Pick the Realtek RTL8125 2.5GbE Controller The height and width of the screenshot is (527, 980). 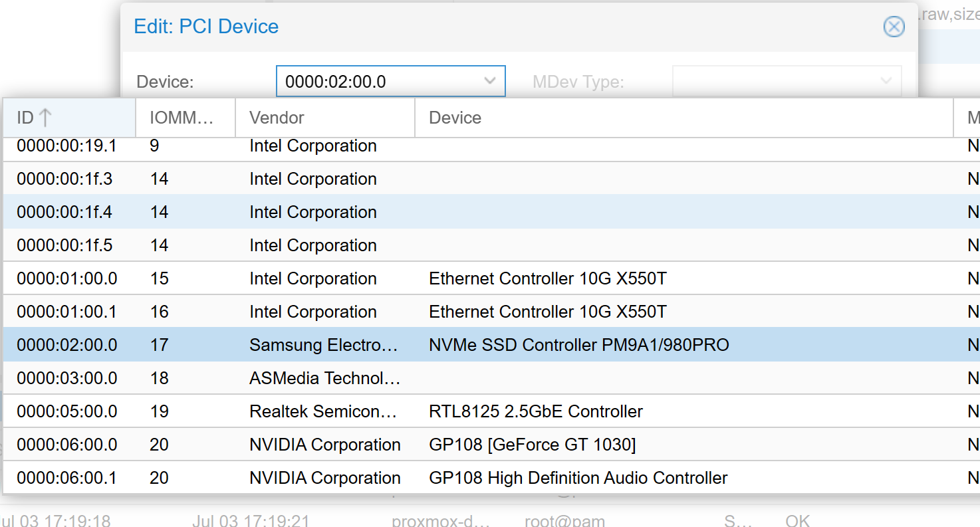tap(535, 411)
